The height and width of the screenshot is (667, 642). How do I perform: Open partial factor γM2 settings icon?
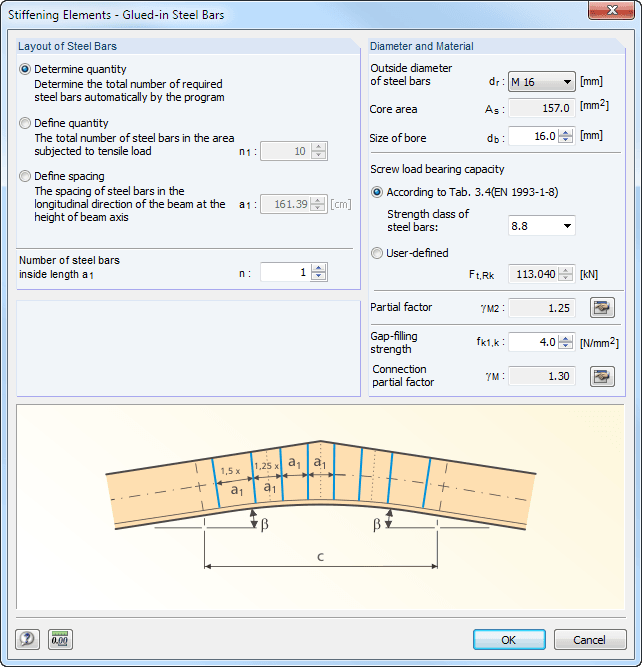tap(602, 308)
